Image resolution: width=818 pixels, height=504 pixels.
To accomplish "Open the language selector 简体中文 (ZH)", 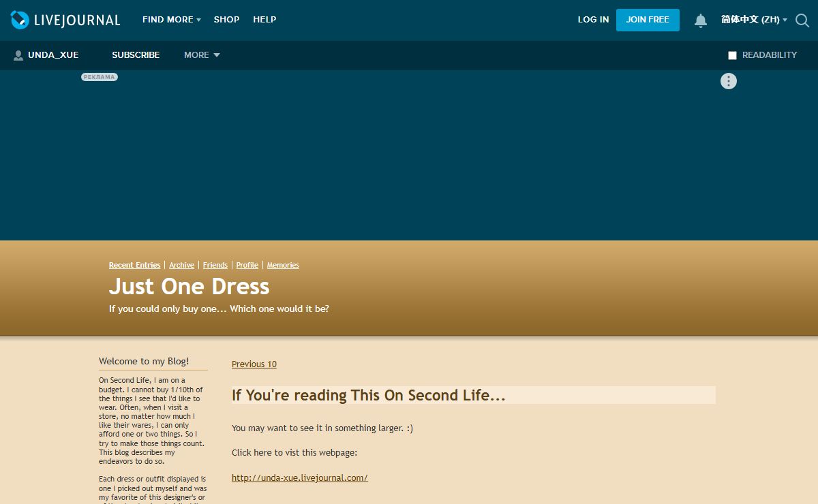I will (754, 20).
